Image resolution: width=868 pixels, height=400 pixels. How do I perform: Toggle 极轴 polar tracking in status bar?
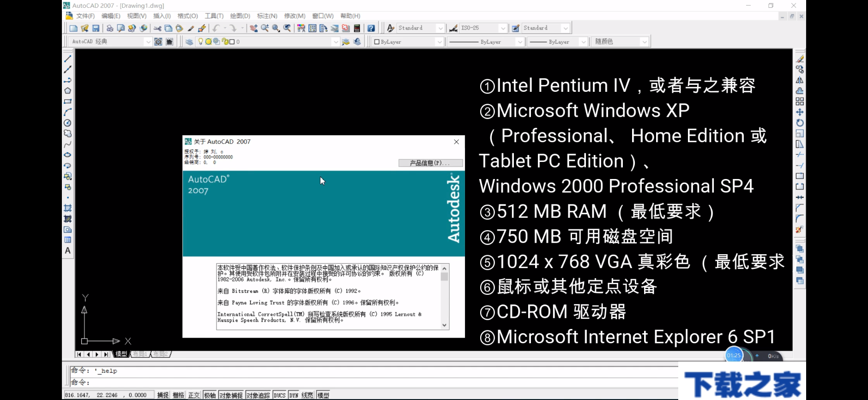point(210,395)
